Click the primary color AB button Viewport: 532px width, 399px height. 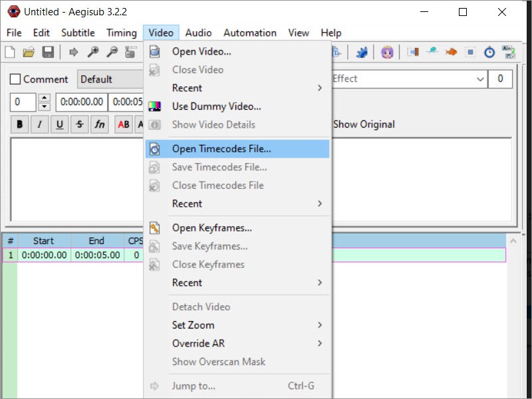point(124,124)
